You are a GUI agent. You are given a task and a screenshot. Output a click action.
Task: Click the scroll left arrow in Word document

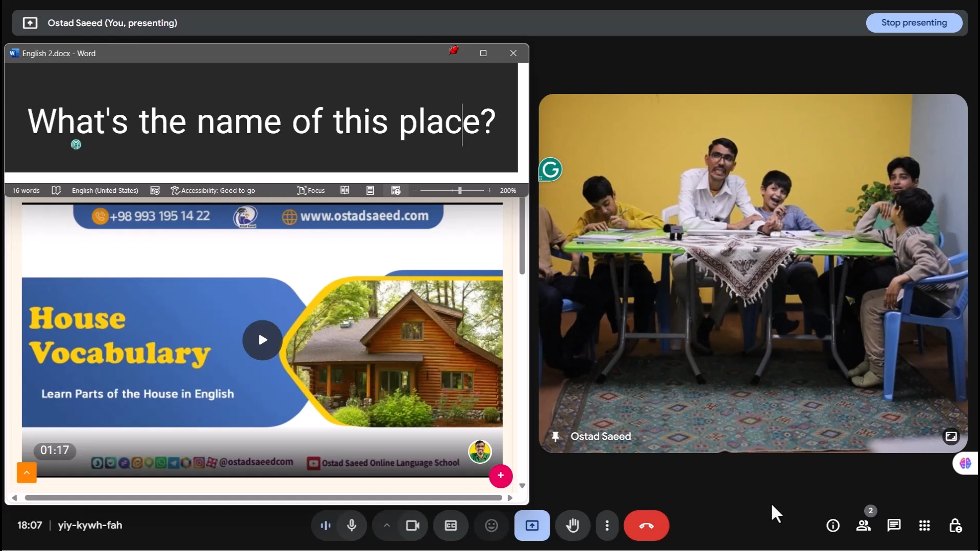pos(14,498)
